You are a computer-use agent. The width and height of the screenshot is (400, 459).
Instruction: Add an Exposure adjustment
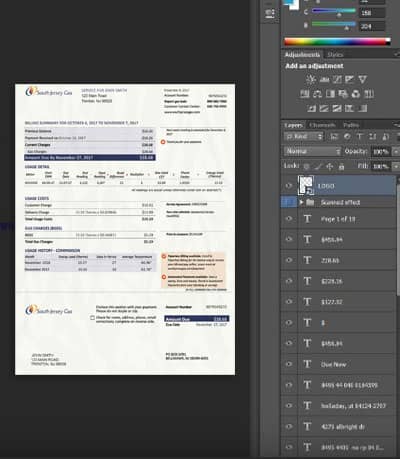click(x=350, y=79)
